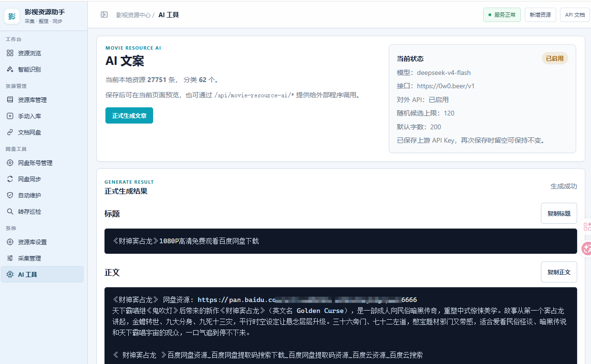Click the 已启用 status badge
591x364 pixels.
pos(555,58)
